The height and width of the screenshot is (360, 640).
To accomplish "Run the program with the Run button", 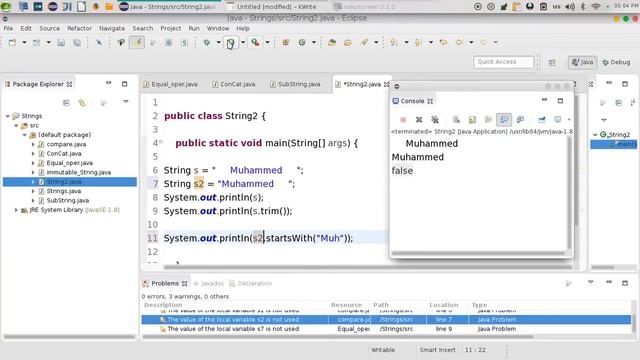I will (x=231, y=42).
